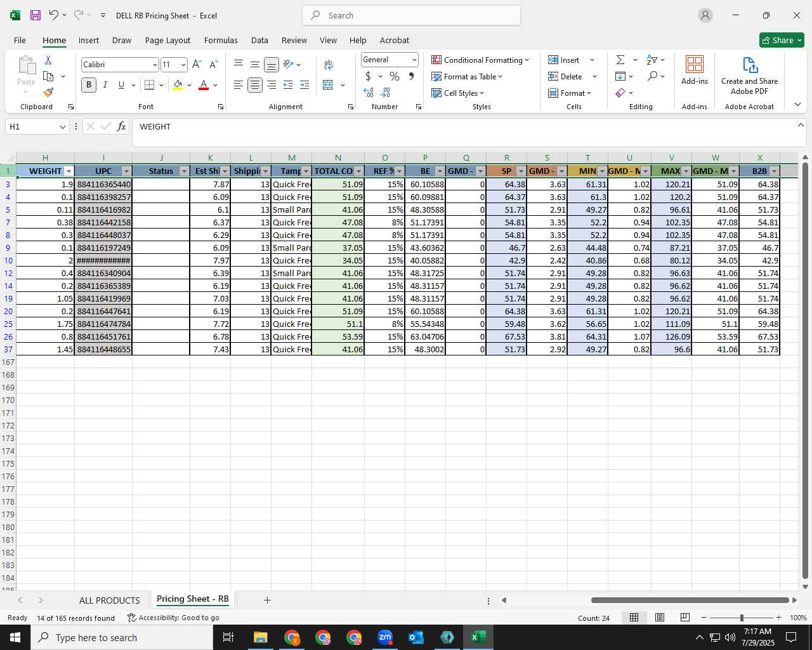Decrease font size with the smaller A icon

(x=213, y=65)
